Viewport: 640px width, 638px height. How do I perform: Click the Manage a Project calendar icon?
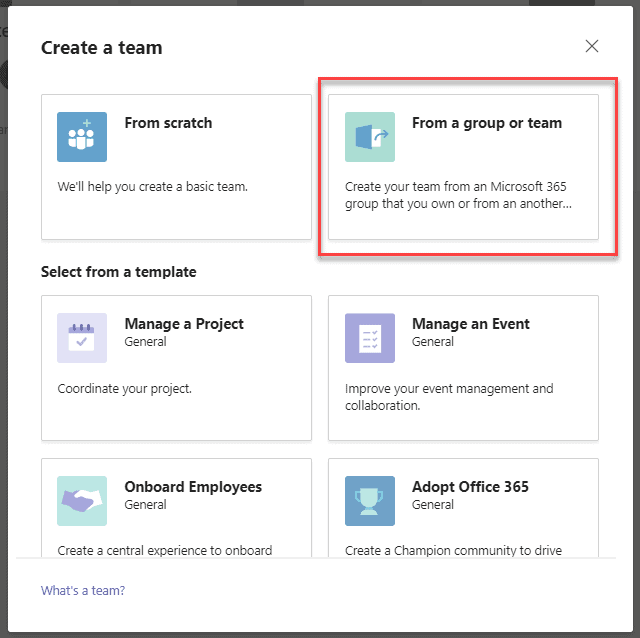tap(82, 338)
